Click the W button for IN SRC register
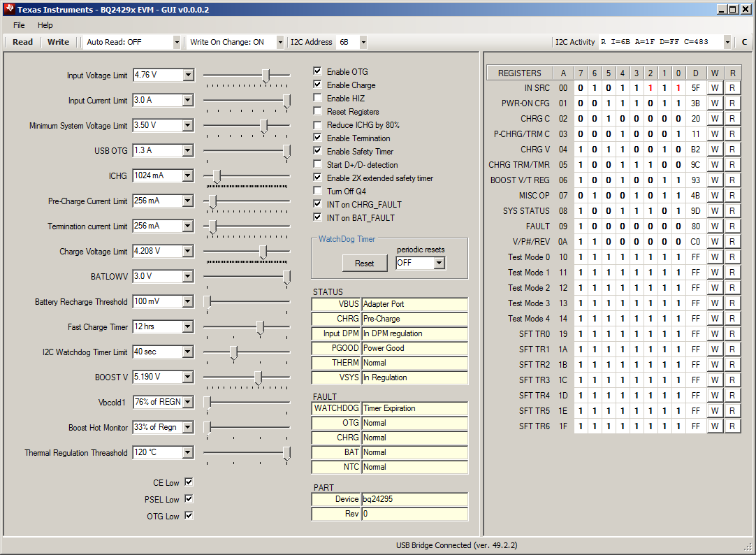Screen dimensions: 756x555 coord(715,88)
